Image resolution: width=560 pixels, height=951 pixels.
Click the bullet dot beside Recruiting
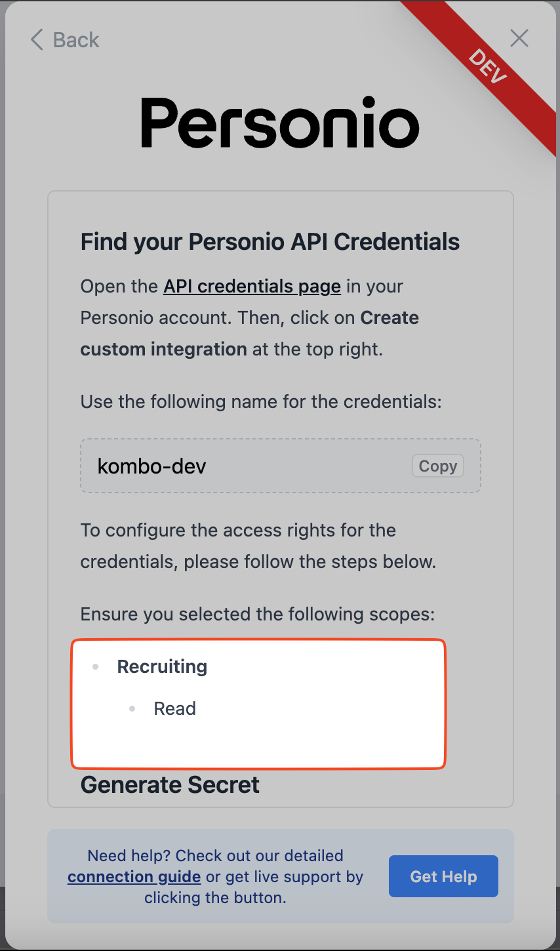[x=96, y=667]
